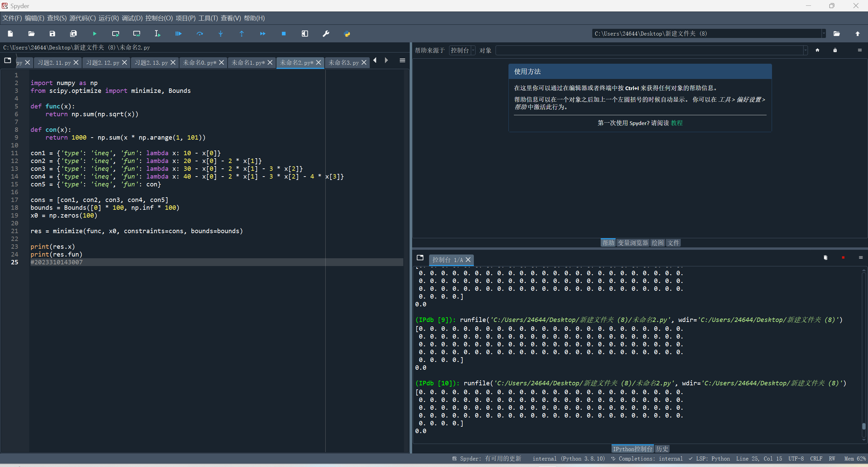
Task: Open the 教程 tutorial link
Action: [x=677, y=123]
